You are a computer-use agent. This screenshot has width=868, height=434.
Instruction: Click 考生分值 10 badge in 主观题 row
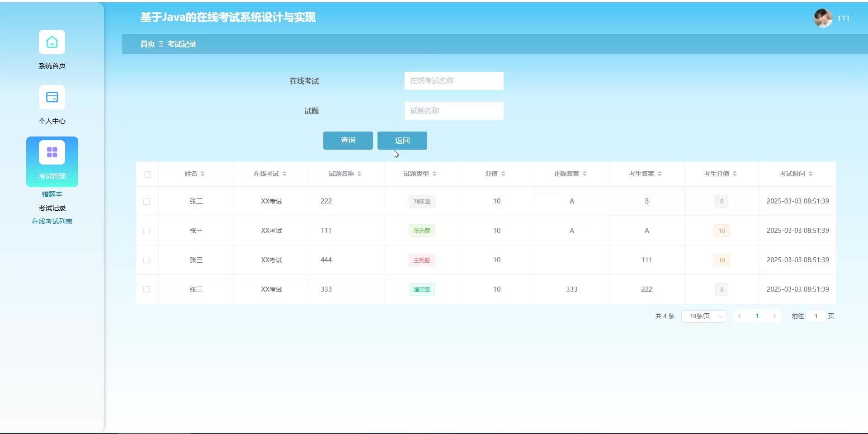point(722,260)
